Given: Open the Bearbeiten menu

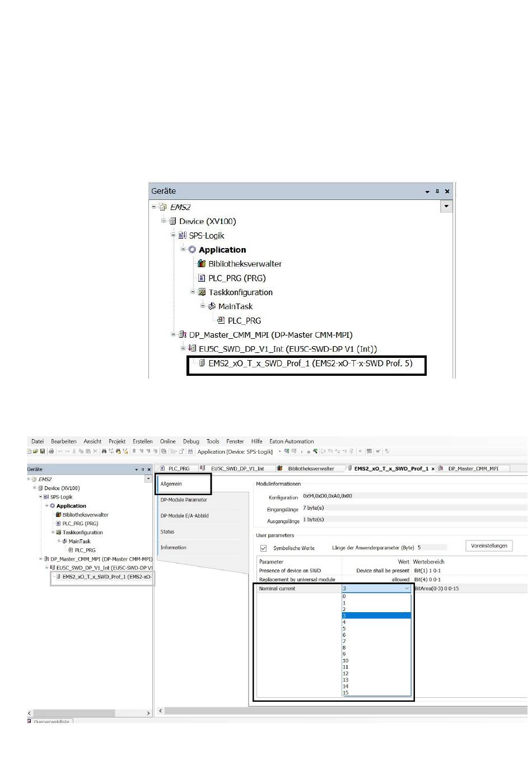Looking at the screenshot, I should [x=64, y=441].
